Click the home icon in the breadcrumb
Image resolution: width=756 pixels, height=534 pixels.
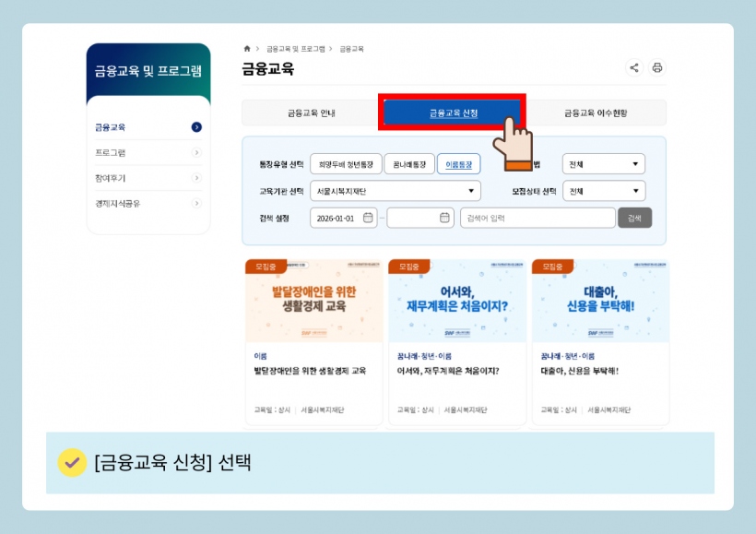point(246,47)
